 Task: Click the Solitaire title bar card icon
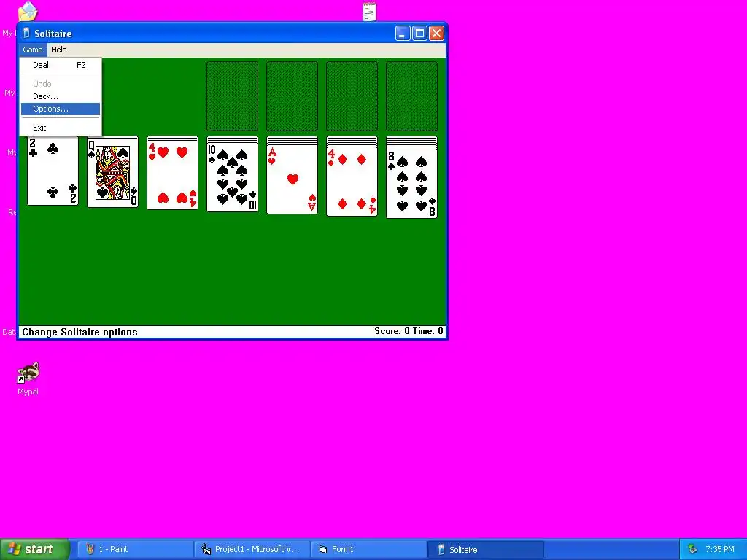(26, 34)
